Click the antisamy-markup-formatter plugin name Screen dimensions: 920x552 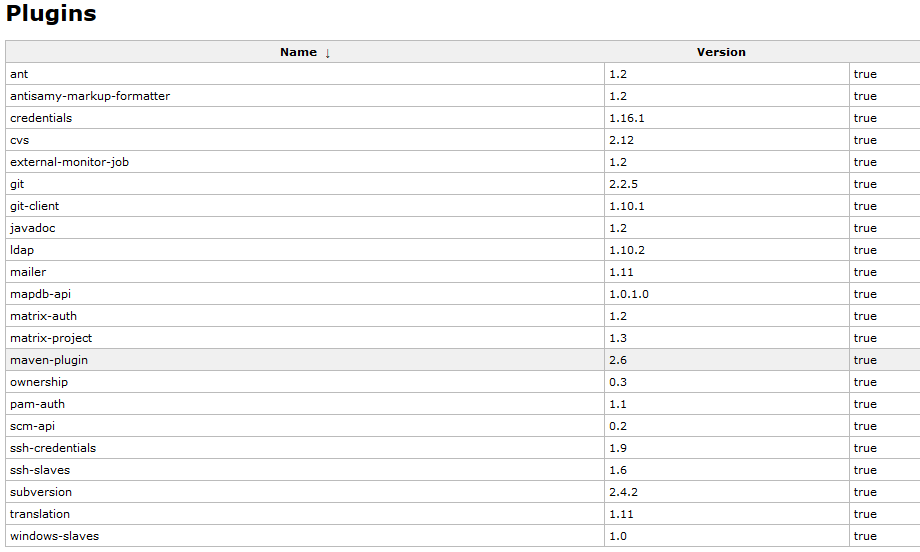tap(90, 96)
